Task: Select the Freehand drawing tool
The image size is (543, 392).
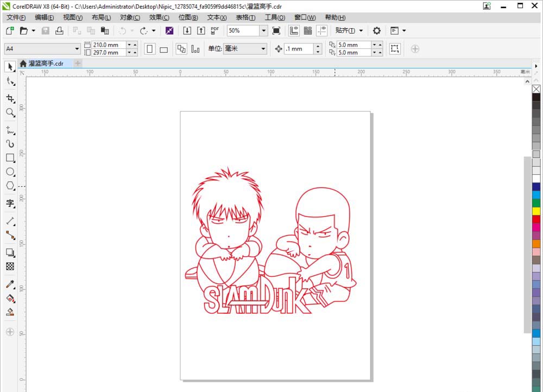Action: click(x=10, y=130)
